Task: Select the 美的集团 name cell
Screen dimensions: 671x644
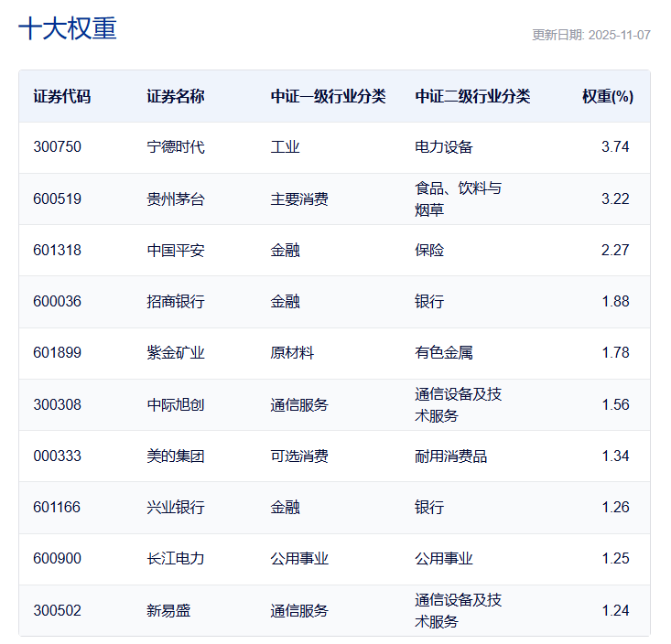Action: click(x=176, y=456)
